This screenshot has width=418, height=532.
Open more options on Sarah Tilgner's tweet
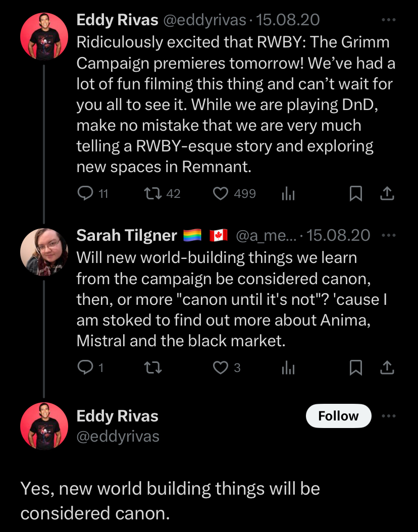[x=389, y=235]
